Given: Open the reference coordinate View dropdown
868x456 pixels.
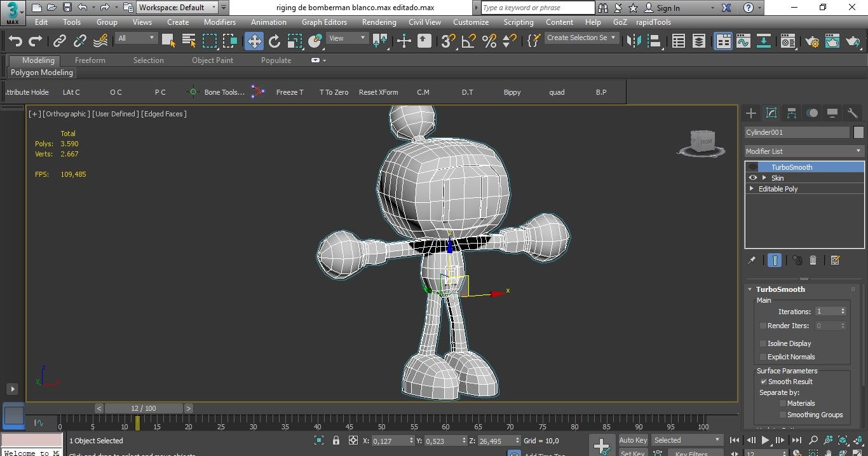Looking at the screenshot, I should pyautogui.click(x=348, y=38).
